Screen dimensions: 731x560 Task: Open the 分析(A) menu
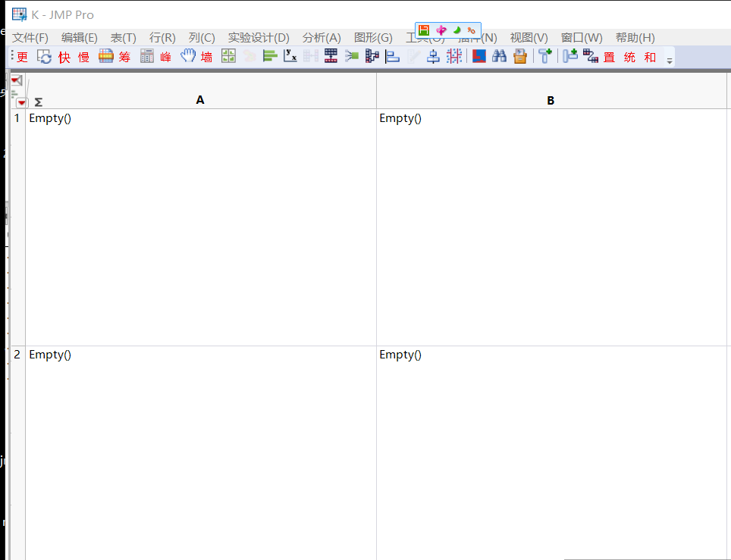click(322, 38)
